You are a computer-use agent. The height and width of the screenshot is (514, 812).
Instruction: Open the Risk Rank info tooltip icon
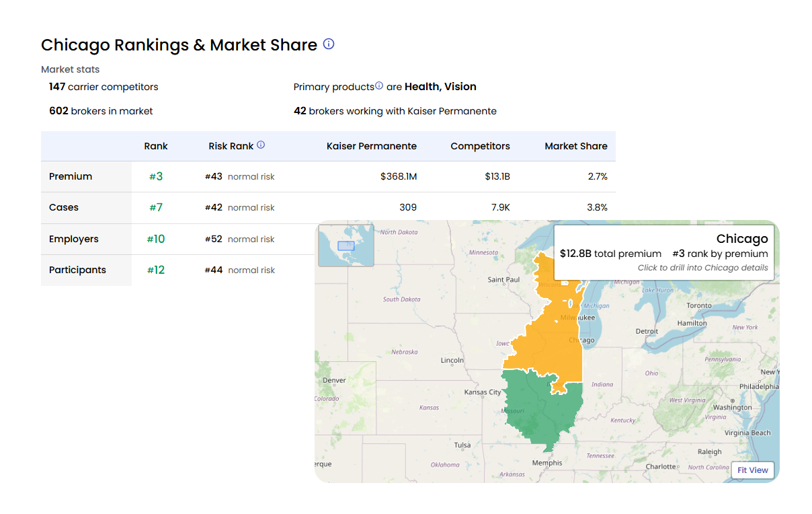pos(261,145)
